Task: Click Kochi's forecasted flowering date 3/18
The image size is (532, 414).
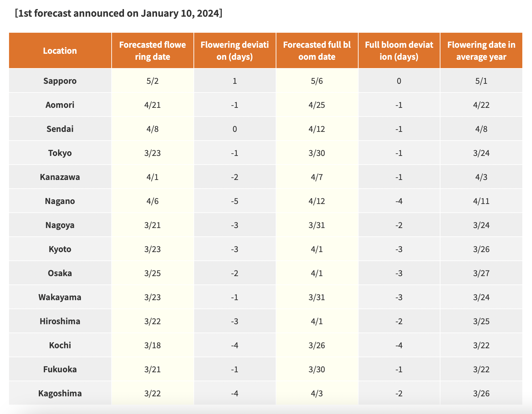Action: point(152,345)
